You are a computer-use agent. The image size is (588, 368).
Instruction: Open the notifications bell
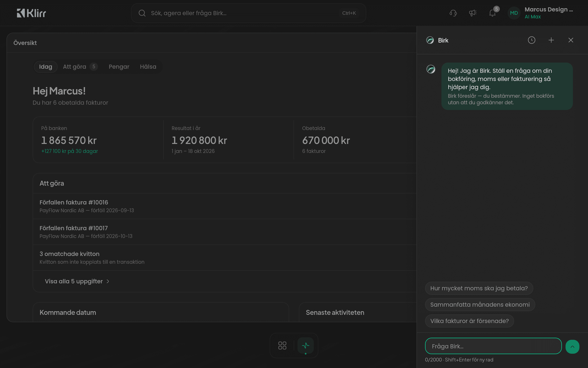[492, 13]
